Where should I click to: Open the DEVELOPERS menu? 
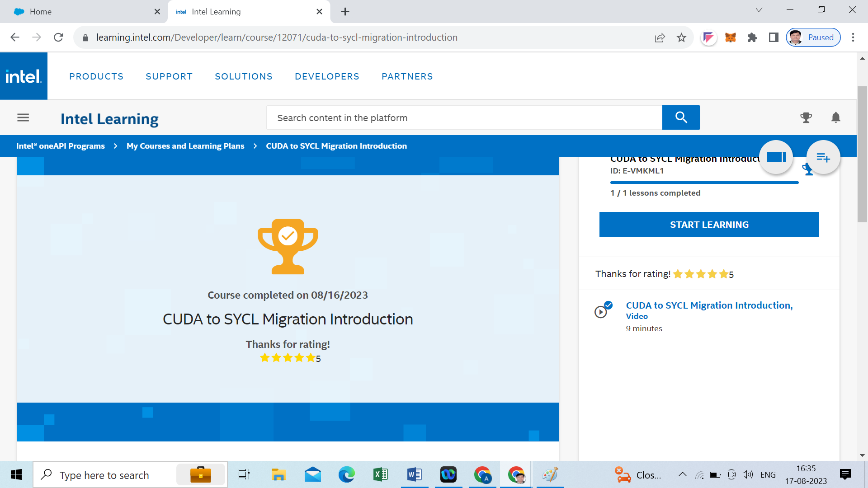pos(327,76)
